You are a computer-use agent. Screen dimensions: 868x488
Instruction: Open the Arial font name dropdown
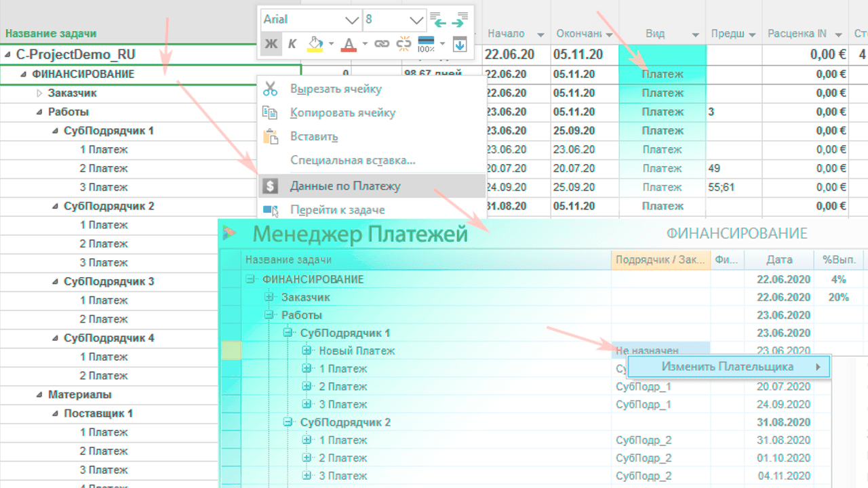point(351,20)
